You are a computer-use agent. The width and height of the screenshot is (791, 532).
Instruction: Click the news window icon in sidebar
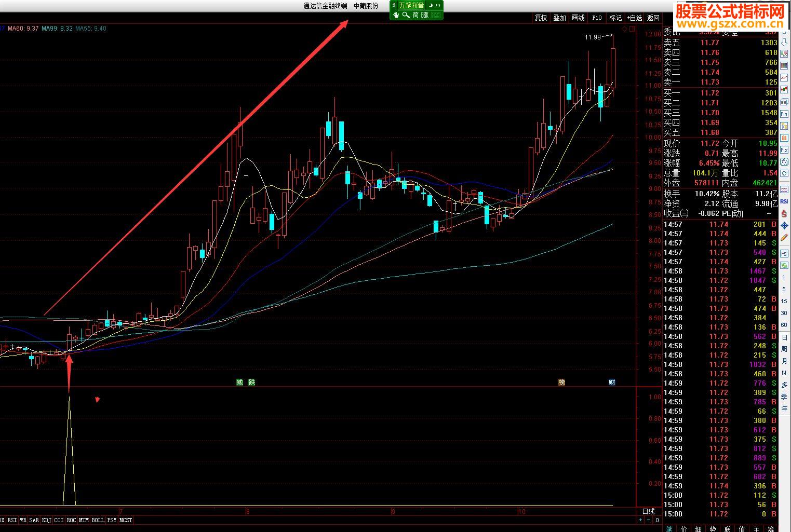[784, 102]
